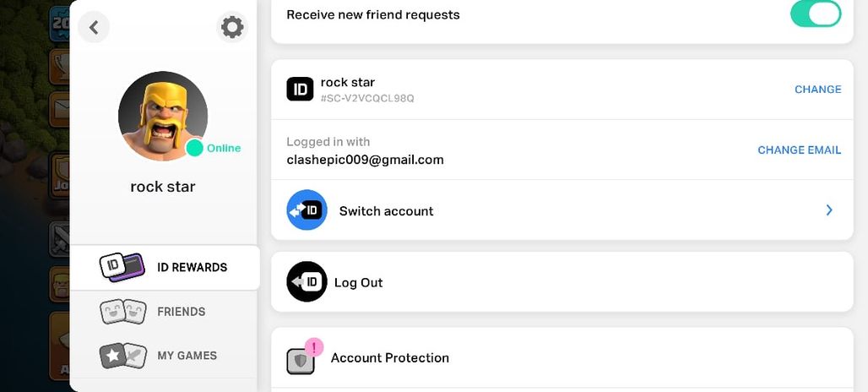Click the black ID icon beside rock star
Screen dimensions: 868x392
point(300,90)
